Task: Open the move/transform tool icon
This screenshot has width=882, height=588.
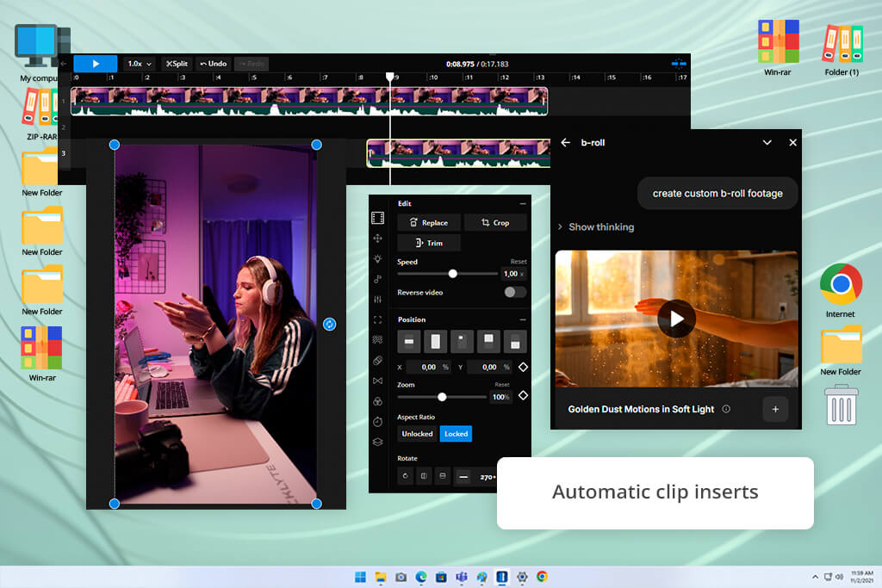Action: (378, 238)
